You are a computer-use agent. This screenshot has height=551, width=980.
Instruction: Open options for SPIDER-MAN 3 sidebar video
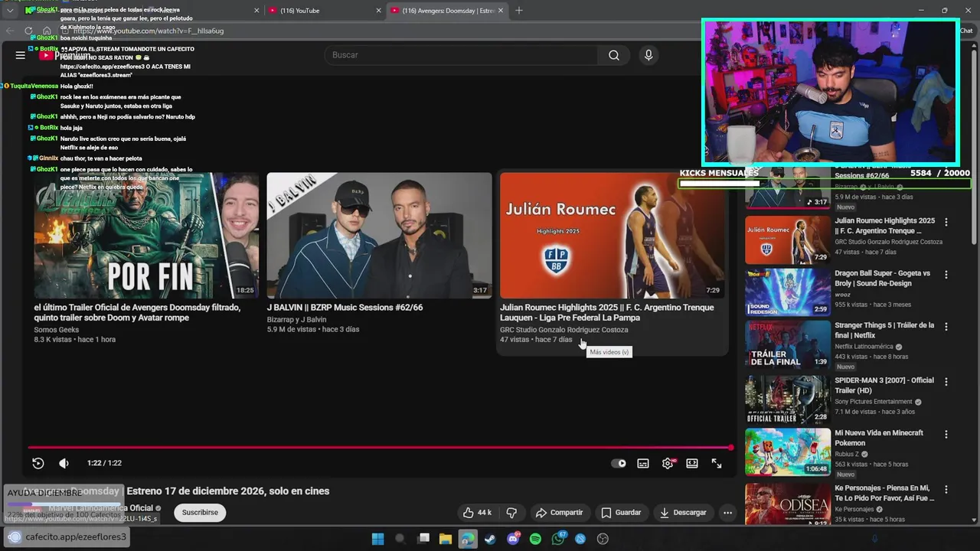pyautogui.click(x=946, y=382)
